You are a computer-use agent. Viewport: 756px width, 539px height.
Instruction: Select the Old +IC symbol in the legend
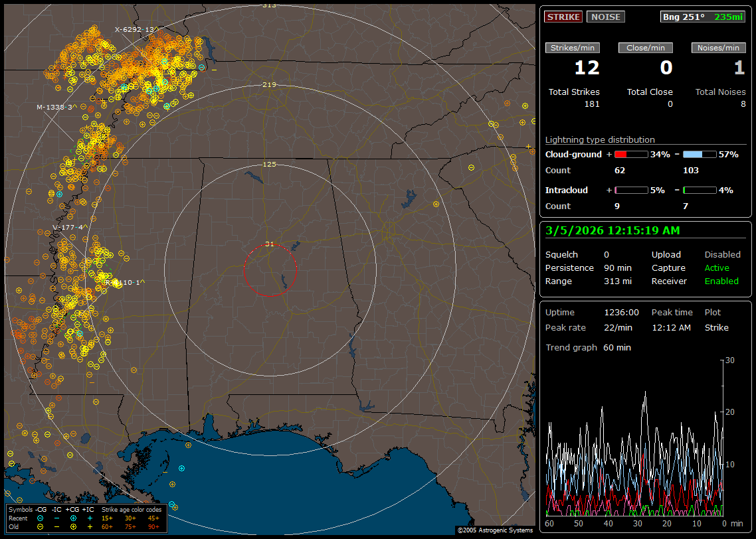tap(90, 526)
